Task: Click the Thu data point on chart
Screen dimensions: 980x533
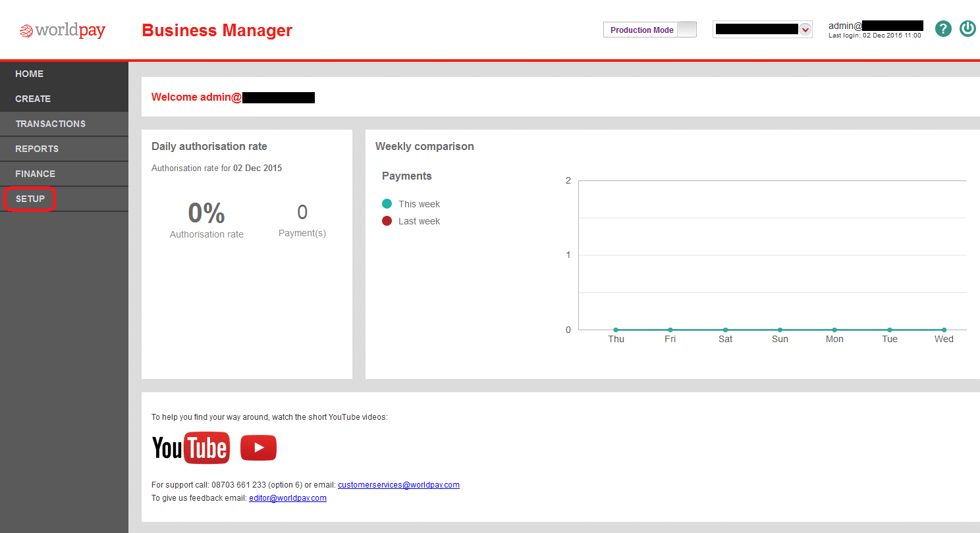Action: click(x=616, y=330)
